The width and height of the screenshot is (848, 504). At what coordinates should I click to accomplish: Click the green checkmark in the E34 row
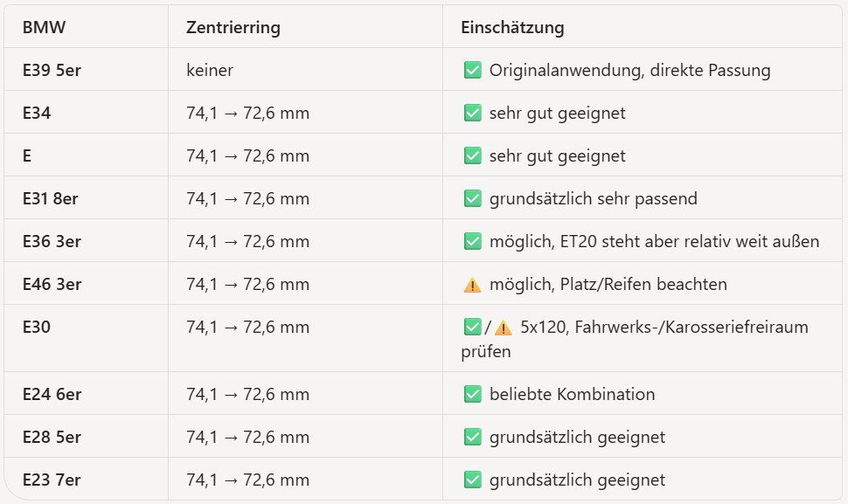pyautogui.click(x=473, y=113)
